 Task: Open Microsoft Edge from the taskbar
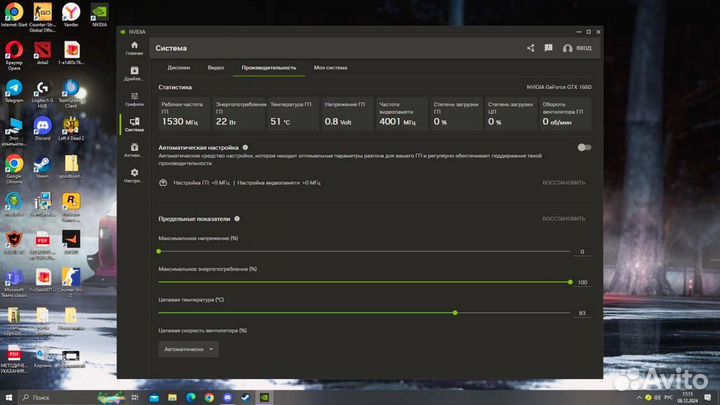tap(191, 397)
